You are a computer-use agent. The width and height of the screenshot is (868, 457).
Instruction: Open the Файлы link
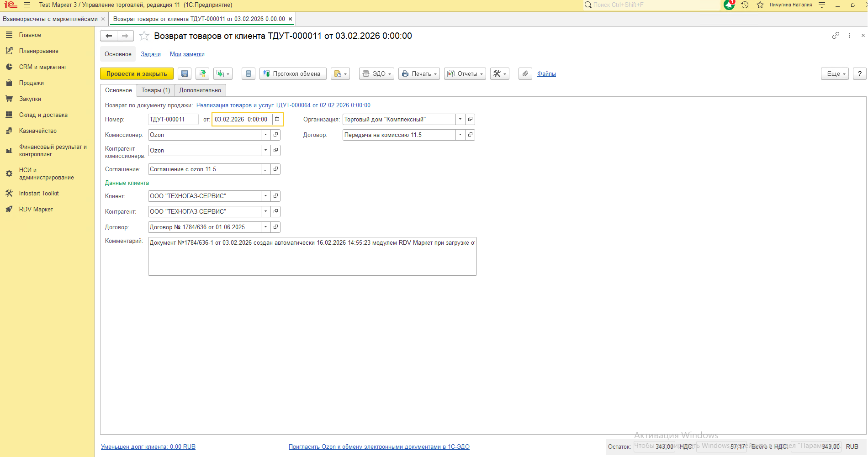tap(546, 74)
